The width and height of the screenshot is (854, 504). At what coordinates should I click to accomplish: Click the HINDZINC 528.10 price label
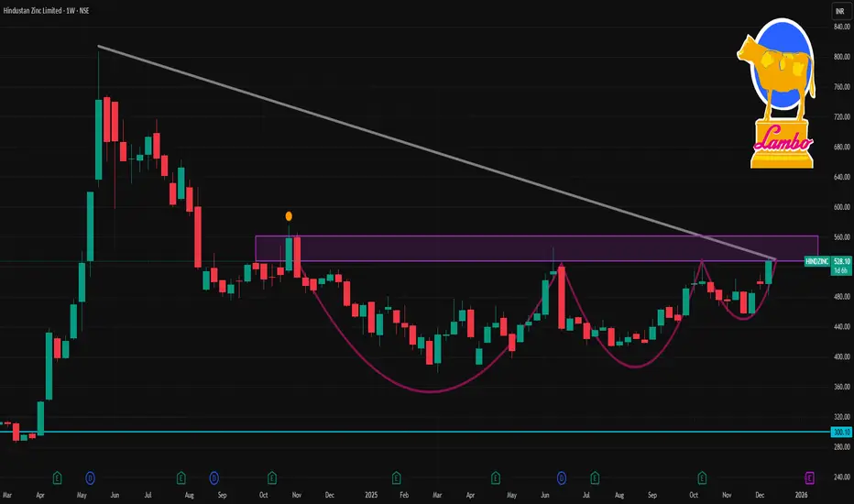(827, 261)
